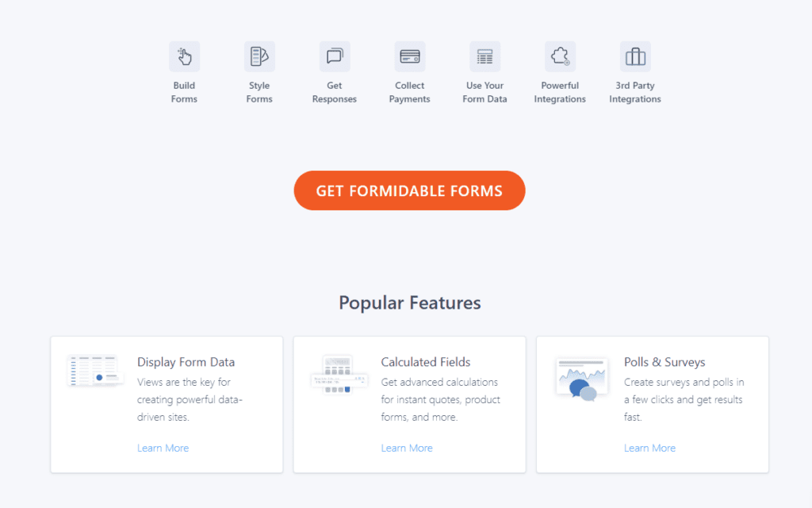The height and width of the screenshot is (508, 812).
Task: Select the Build Forms label text
Action: tap(184, 92)
